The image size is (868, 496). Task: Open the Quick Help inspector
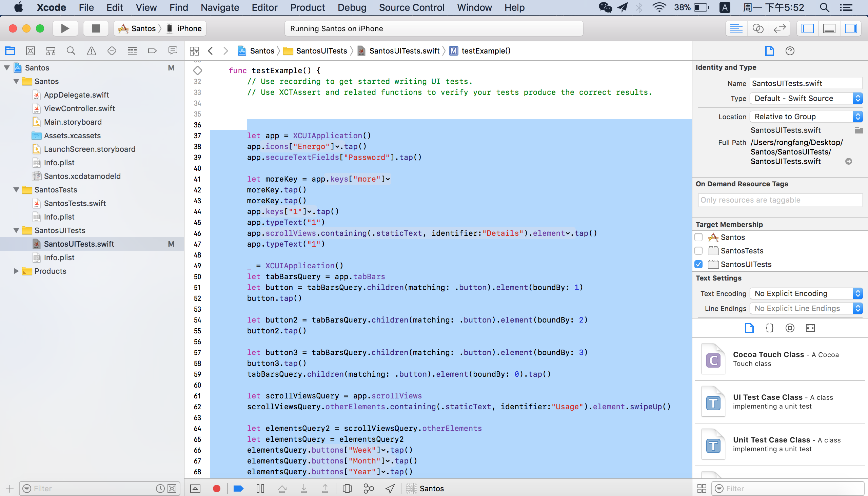click(x=790, y=51)
